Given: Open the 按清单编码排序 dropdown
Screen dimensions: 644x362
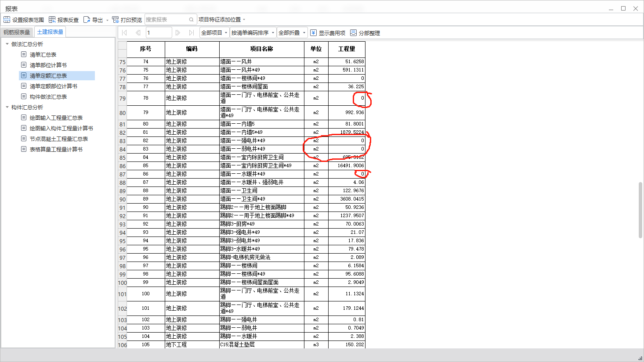Looking at the screenshot, I should [x=253, y=32].
